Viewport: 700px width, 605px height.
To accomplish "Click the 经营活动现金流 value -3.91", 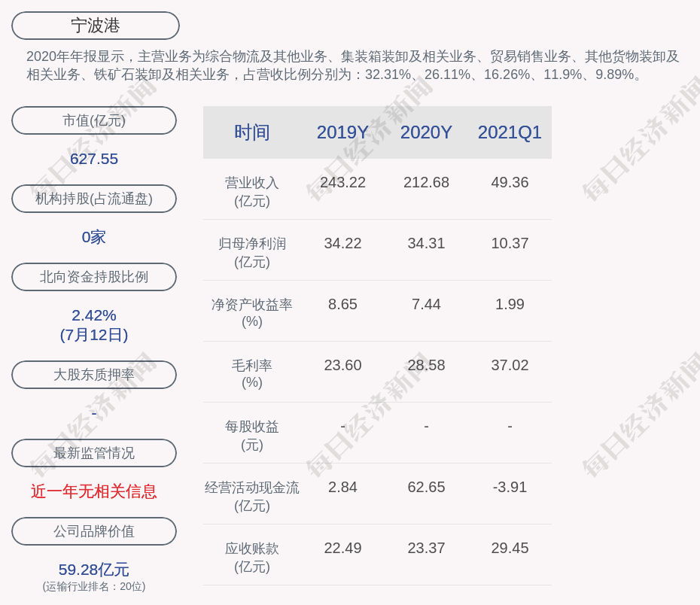I will [x=510, y=487].
